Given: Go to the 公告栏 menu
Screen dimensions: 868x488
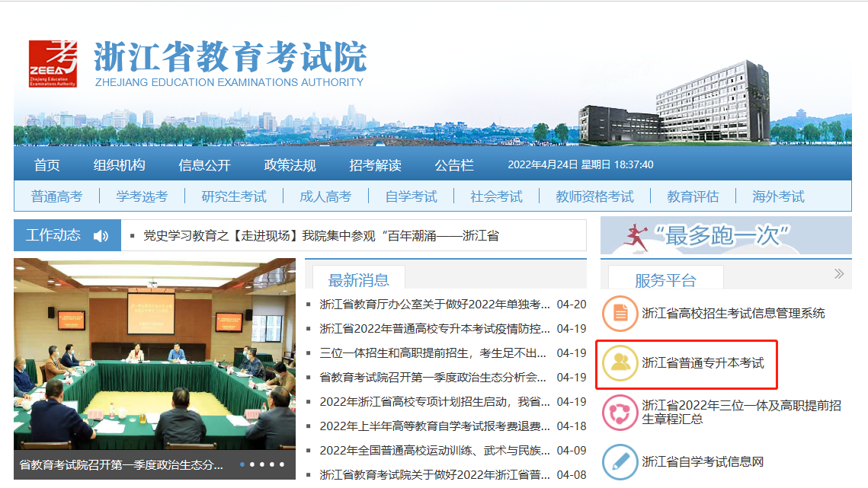Looking at the screenshot, I should click(454, 165).
